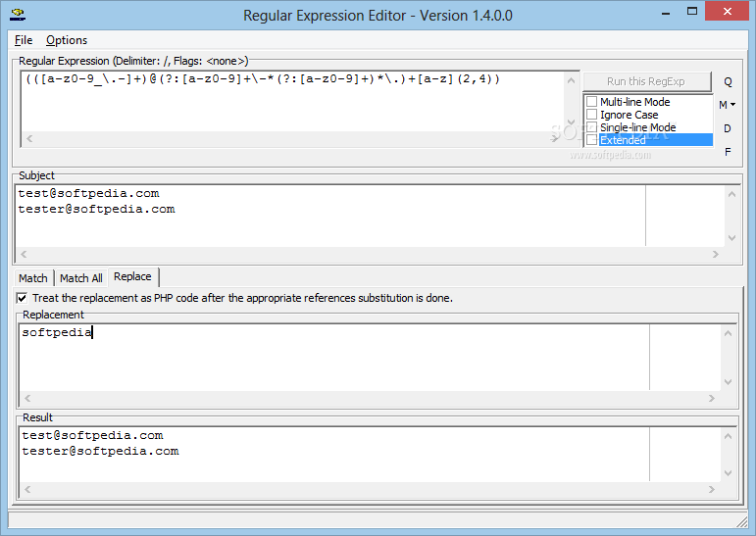Screen dimensions: 756x536
Task: Click the regexp box scroll up arrow
Action: [571, 80]
